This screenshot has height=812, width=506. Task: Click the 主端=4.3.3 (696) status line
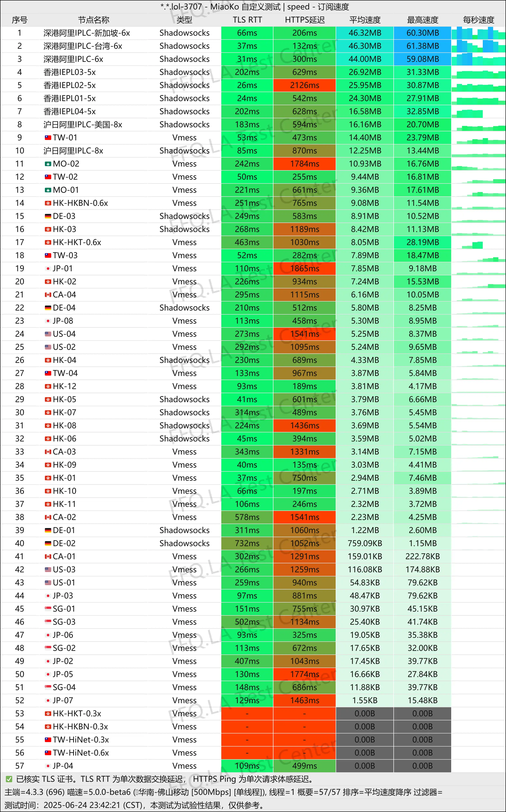click(223, 792)
